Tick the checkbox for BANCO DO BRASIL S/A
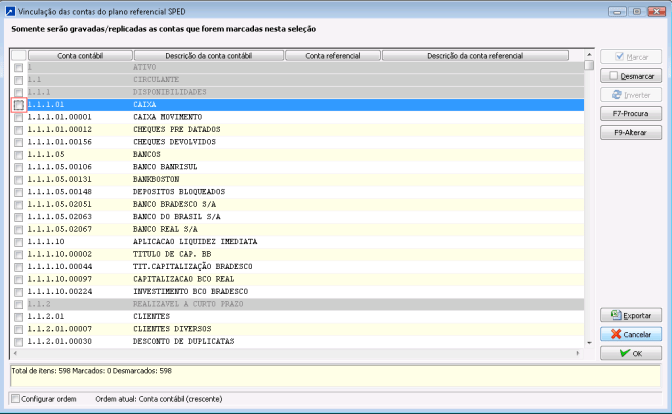The height and width of the screenshot is (414, 672). [18, 217]
